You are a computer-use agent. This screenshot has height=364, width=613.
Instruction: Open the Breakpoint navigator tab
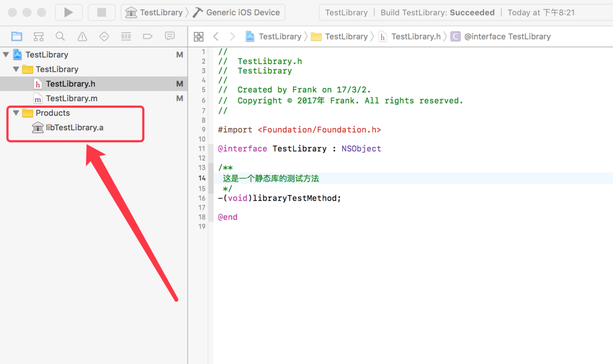[x=148, y=37]
